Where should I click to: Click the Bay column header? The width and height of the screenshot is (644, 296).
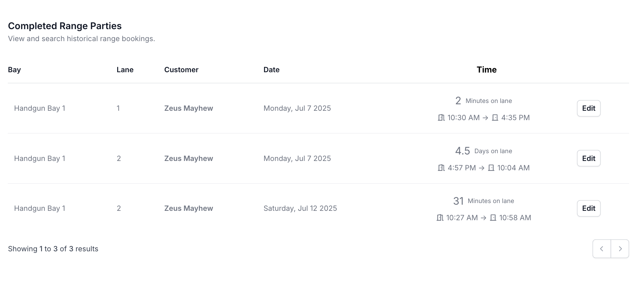tap(15, 70)
